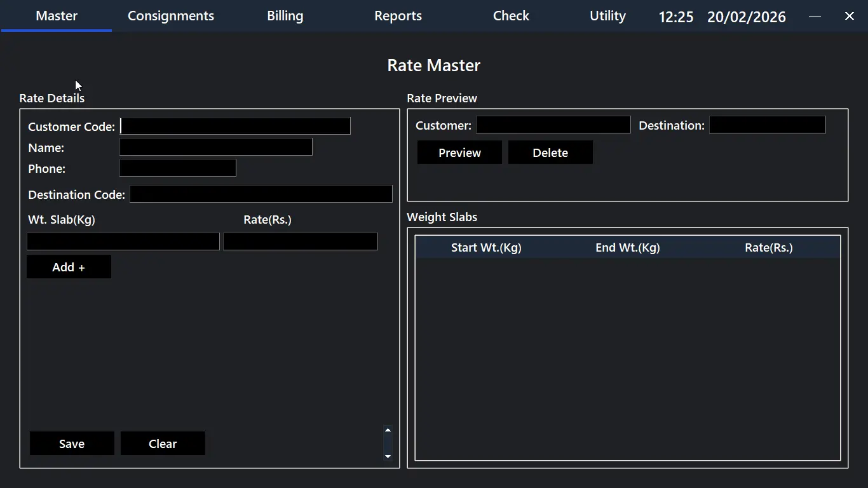Click the scroll down arrow in Rate Details
The width and height of the screenshot is (868, 488).
[x=388, y=456]
